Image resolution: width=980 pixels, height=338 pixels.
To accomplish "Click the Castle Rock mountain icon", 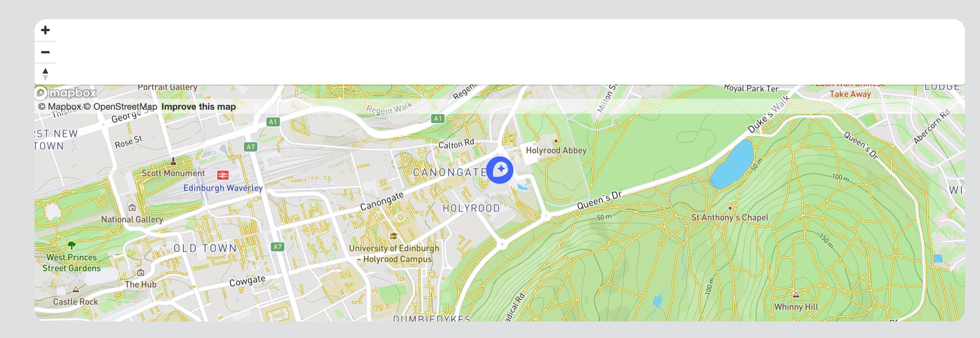I will click(76, 289).
